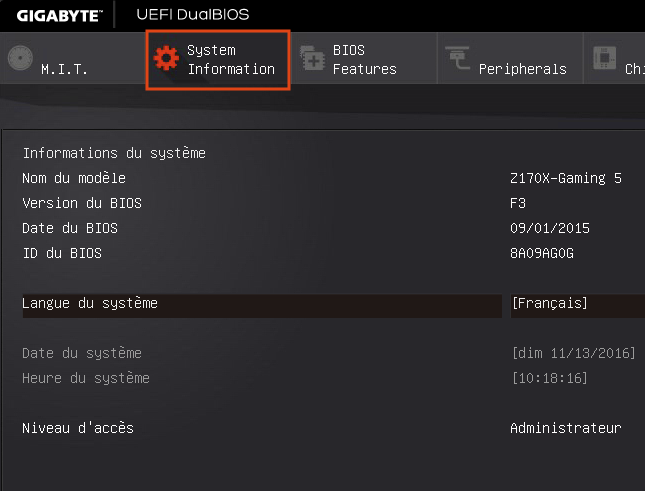The width and height of the screenshot is (645, 491).
Task: Click the Version du BIOS label
Action: [82, 204]
